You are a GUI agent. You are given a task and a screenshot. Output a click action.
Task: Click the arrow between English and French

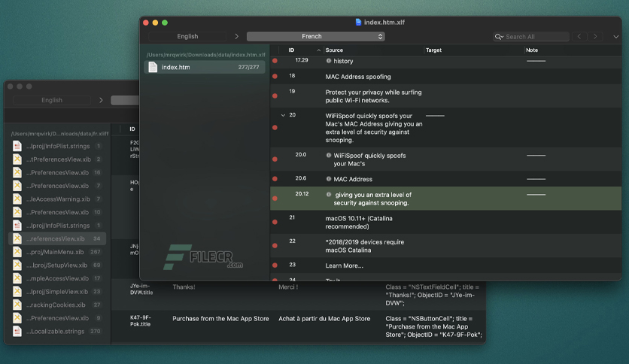point(237,37)
